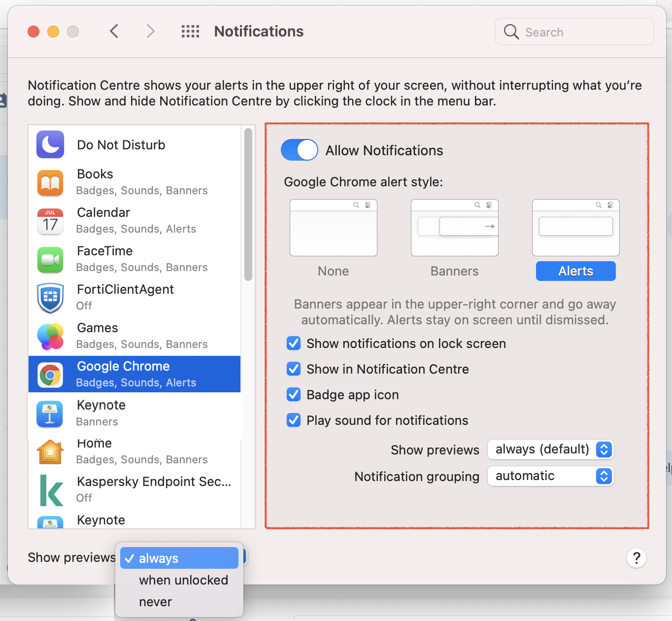Open the always (default) previews dropdown
The width and height of the screenshot is (672, 621).
pos(551,449)
